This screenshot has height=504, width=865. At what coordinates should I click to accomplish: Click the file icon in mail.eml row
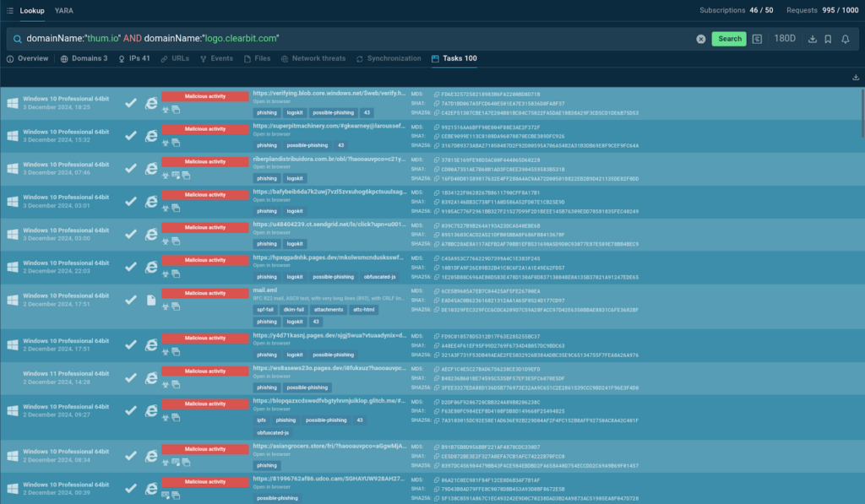click(x=151, y=300)
